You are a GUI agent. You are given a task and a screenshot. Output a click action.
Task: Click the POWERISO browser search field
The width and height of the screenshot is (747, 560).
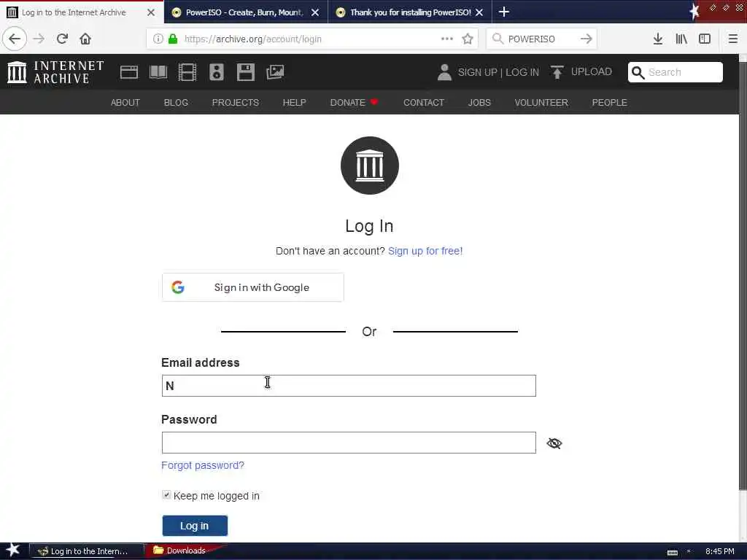(541, 39)
